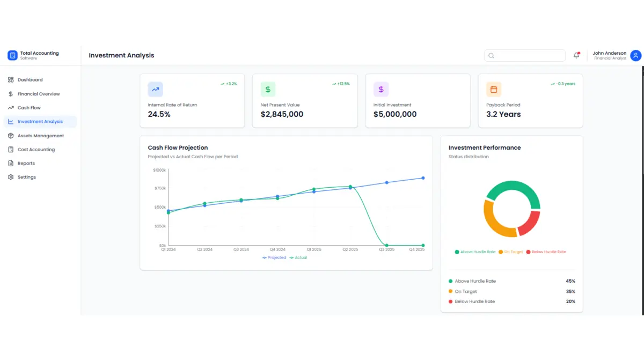Click the notification bell icon

[576, 55]
